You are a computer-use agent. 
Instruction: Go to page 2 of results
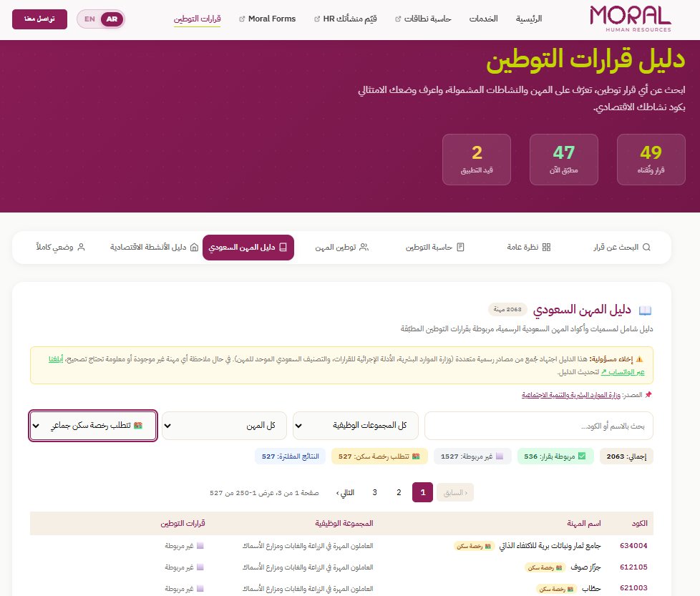click(399, 492)
